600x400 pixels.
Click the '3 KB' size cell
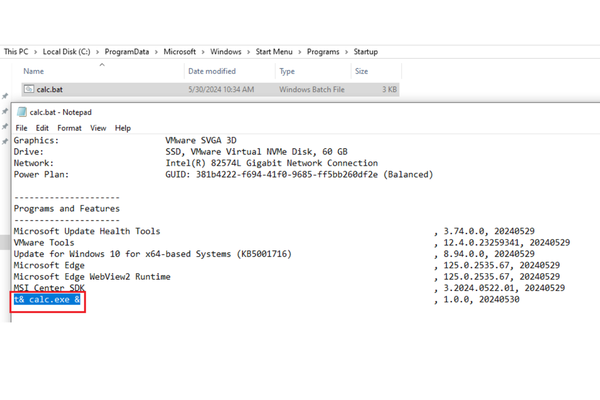389,90
